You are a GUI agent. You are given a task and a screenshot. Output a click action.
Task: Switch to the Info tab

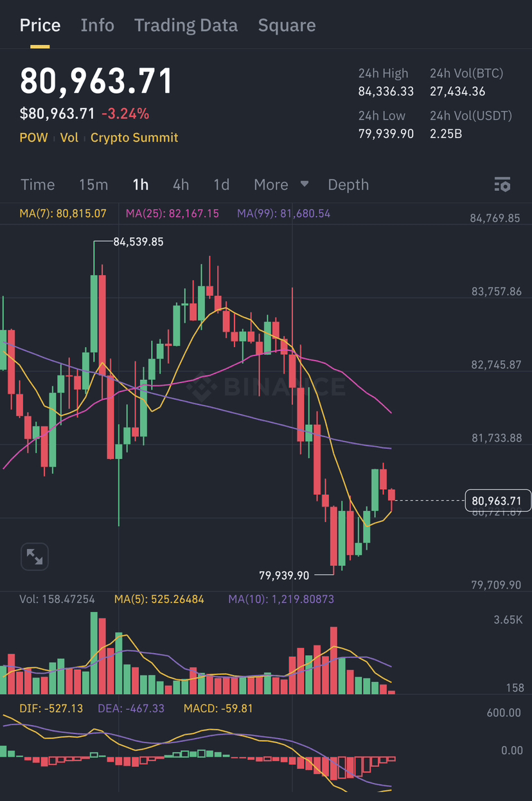(98, 26)
